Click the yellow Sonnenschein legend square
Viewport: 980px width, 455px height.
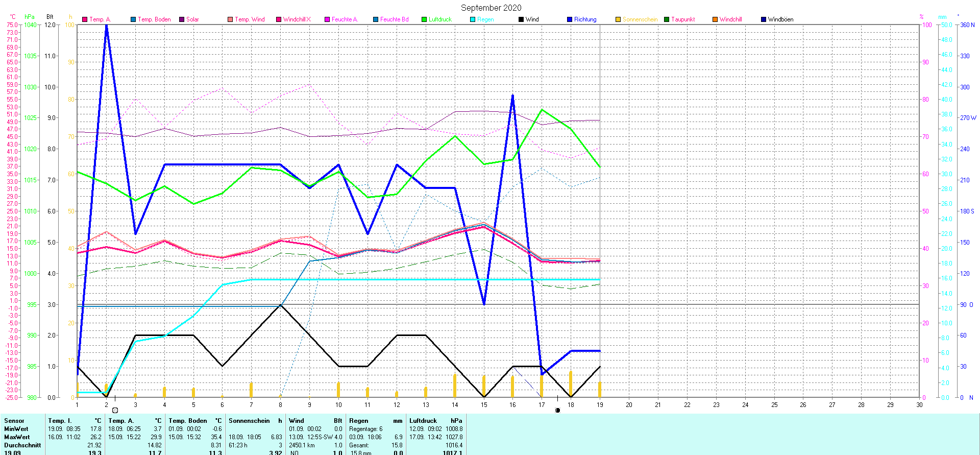pyautogui.click(x=618, y=19)
